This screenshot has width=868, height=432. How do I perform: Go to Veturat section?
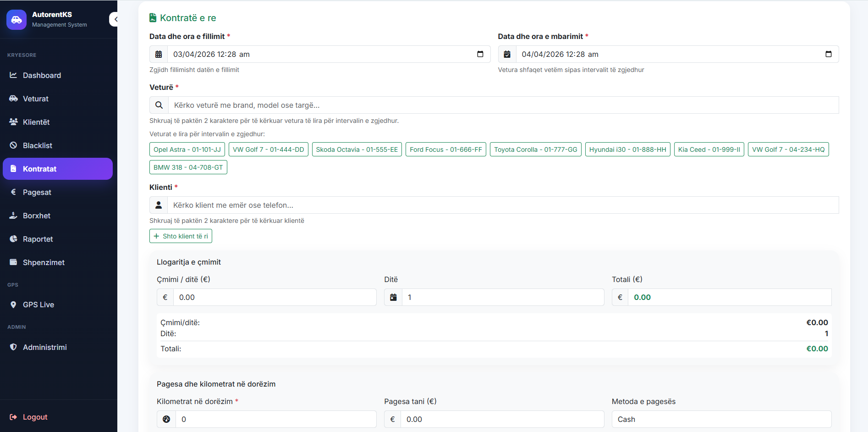pyautogui.click(x=58, y=99)
